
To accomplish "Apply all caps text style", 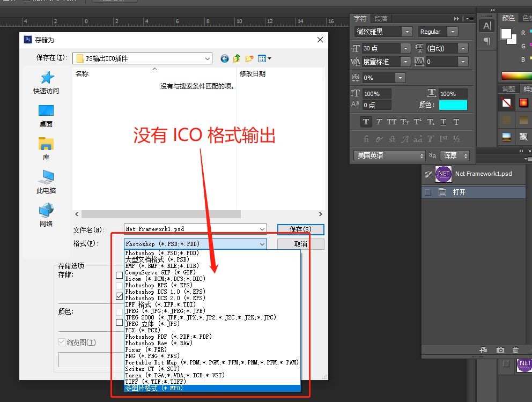I will tap(391, 122).
